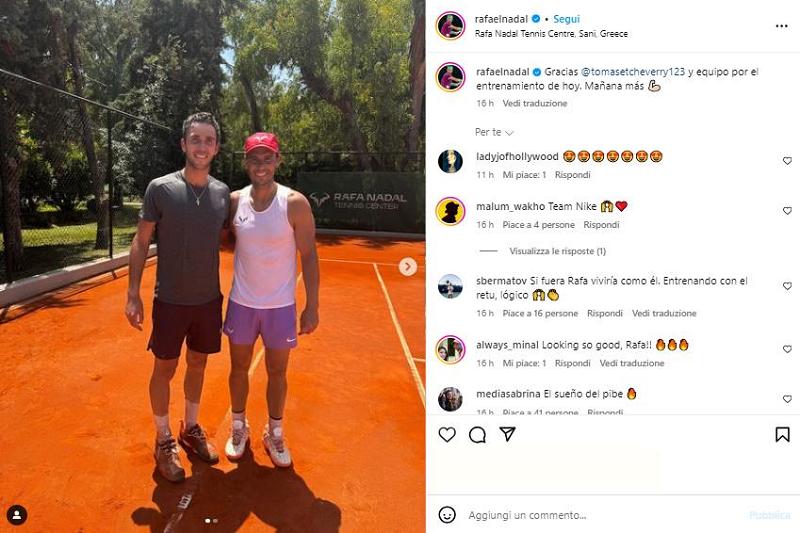Show tagged people icon on photo
The height and width of the screenshot is (533, 800).
[x=17, y=515]
